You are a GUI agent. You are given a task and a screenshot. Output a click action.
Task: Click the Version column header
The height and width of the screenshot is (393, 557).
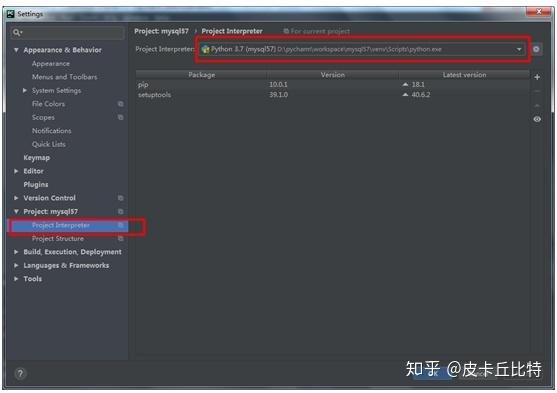point(333,75)
